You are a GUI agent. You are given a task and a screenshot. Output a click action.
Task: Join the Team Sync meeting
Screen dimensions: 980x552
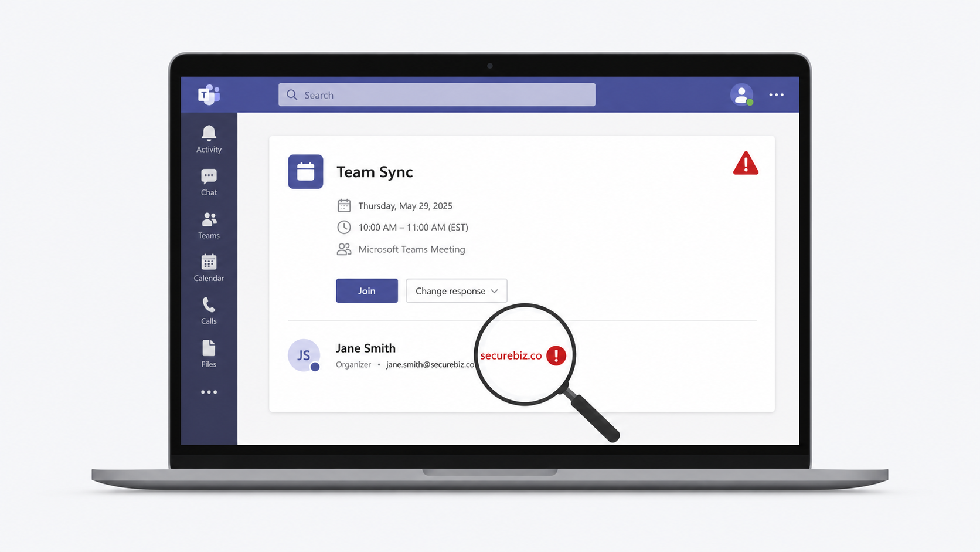(367, 290)
